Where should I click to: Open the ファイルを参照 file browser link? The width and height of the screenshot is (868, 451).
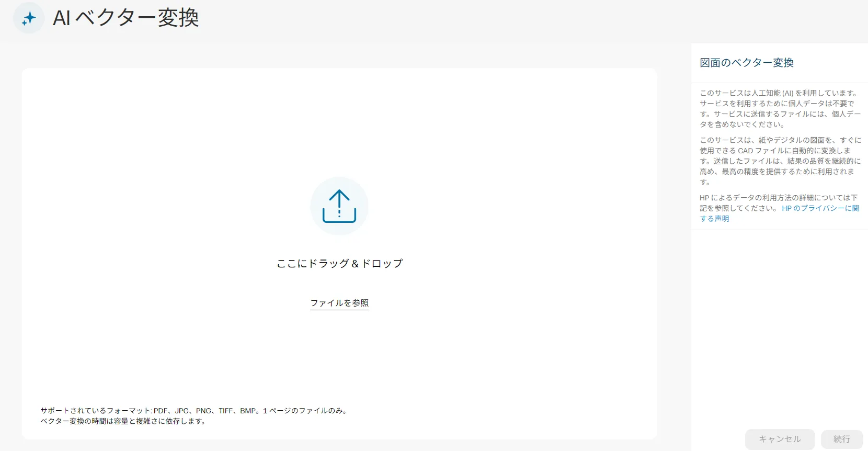point(339,303)
